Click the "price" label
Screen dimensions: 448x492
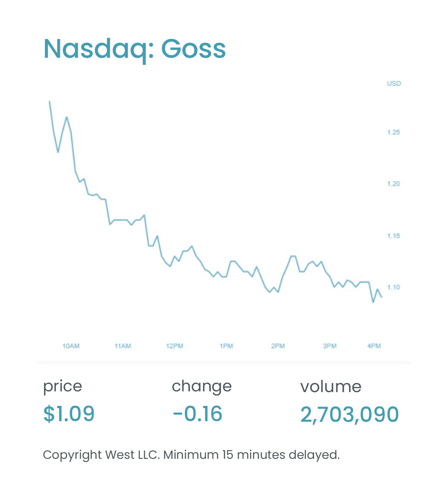(x=63, y=387)
